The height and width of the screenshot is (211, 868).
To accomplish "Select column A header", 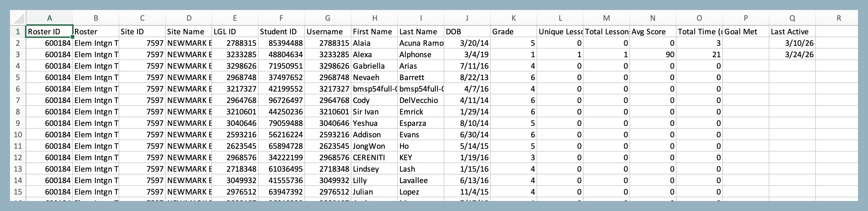I will [x=49, y=18].
